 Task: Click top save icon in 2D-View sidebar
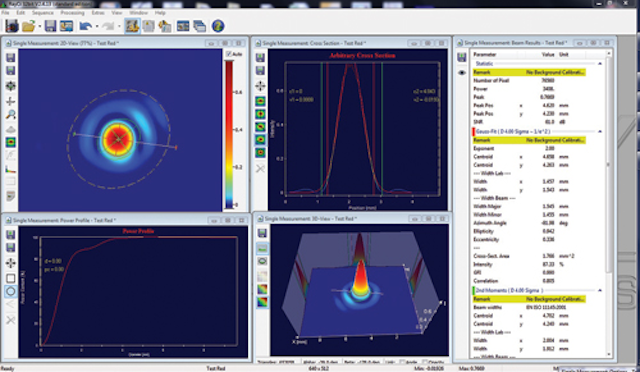coord(11,58)
